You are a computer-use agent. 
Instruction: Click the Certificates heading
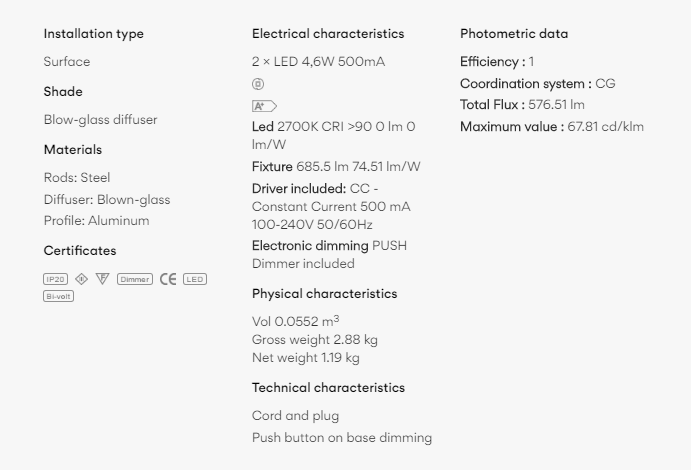click(80, 251)
